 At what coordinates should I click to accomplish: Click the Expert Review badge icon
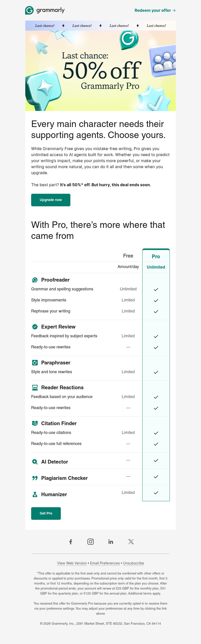click(x=34, y=327)
